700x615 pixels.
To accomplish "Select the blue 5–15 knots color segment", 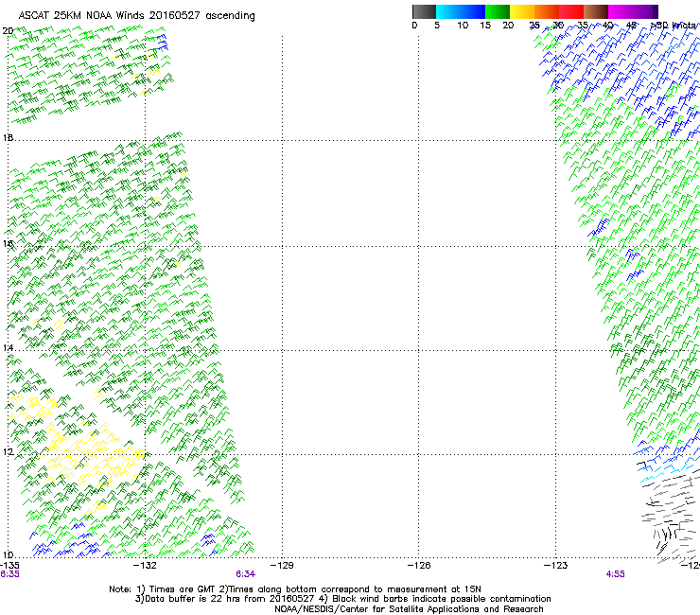I will [461, 11].
